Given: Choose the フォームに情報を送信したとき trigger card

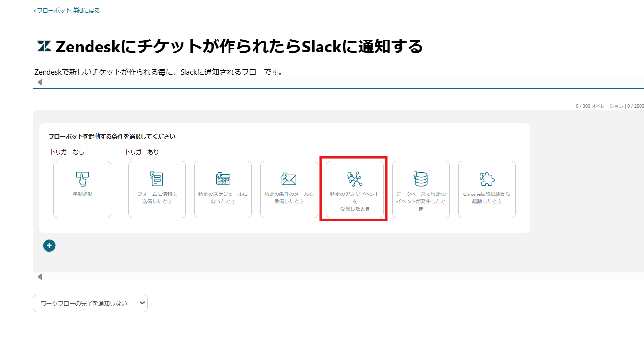Looking at the screenshot, I should (x=157, y=190).
